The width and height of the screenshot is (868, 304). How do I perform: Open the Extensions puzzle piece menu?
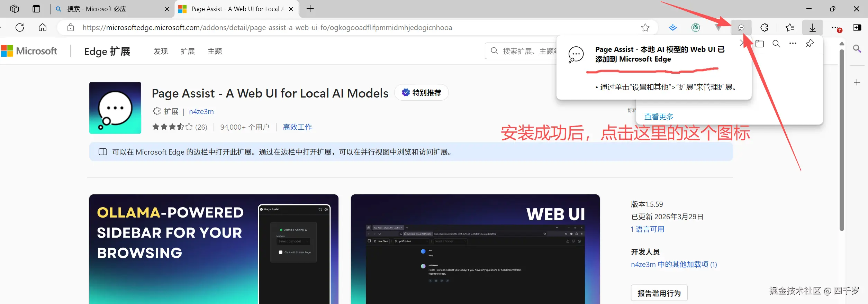point(764,27)
